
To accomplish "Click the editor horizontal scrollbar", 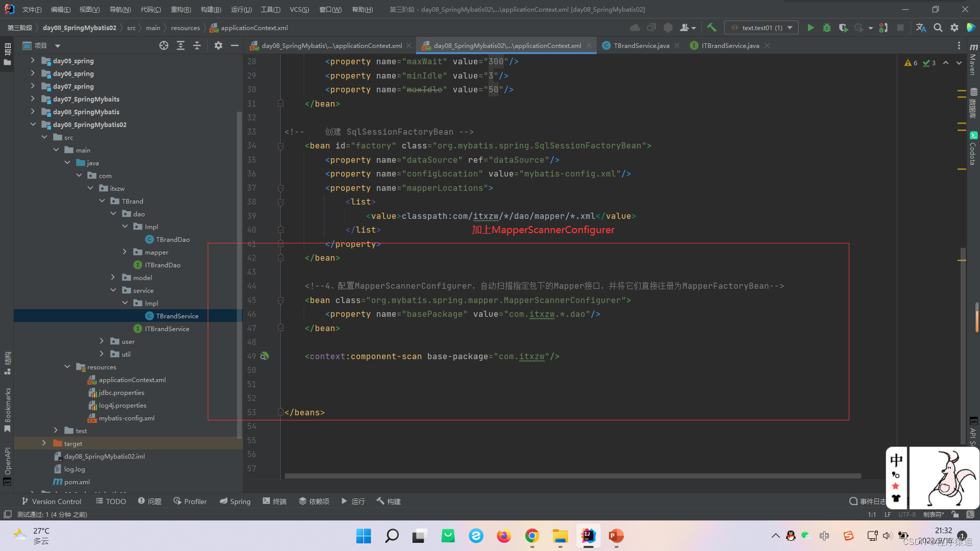I will tap(572, 476).
